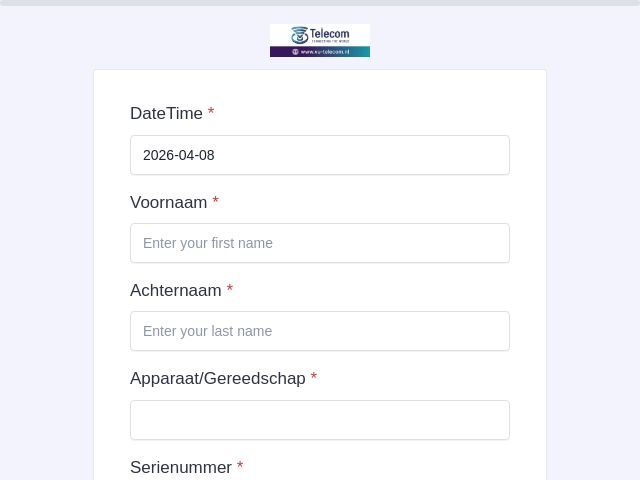Click the red asterisk beside Serienummer

click(x=240, y=465)
